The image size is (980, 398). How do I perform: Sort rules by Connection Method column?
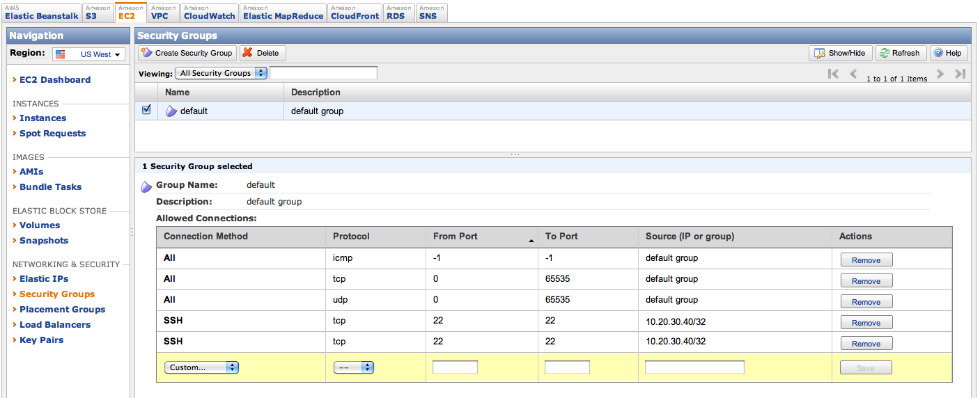coord(240,237)
